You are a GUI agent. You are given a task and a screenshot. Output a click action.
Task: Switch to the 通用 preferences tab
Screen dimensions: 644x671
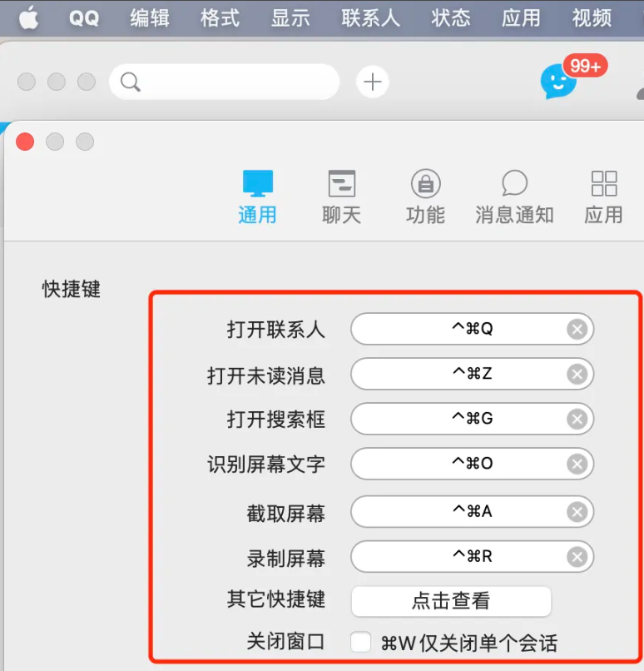(x=257, y=196)
